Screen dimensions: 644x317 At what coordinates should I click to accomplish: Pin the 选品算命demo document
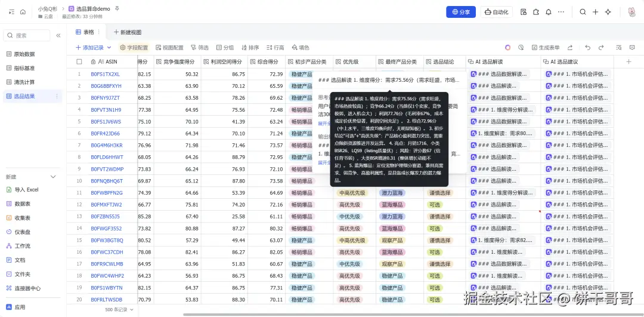[x=117, y=9]
